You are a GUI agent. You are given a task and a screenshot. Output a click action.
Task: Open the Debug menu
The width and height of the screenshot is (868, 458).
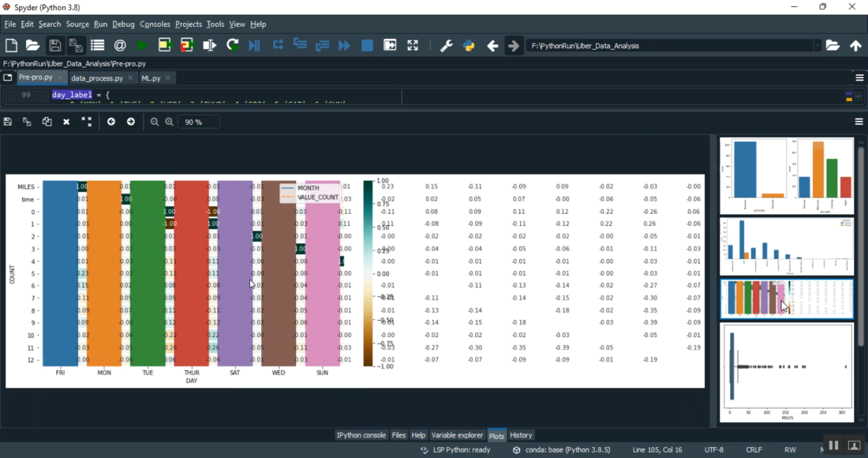pos(123,24)
